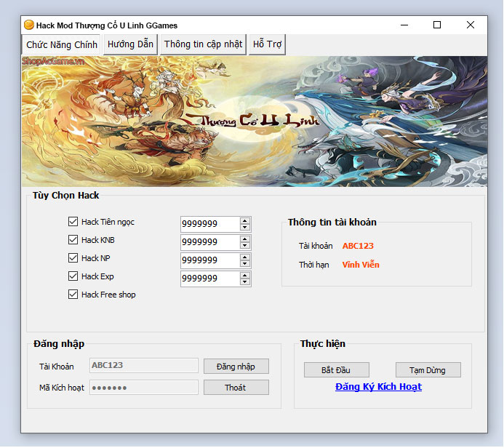Disable the Hack NP option
The height and width of the screenshot is (448, 504).
73,258
